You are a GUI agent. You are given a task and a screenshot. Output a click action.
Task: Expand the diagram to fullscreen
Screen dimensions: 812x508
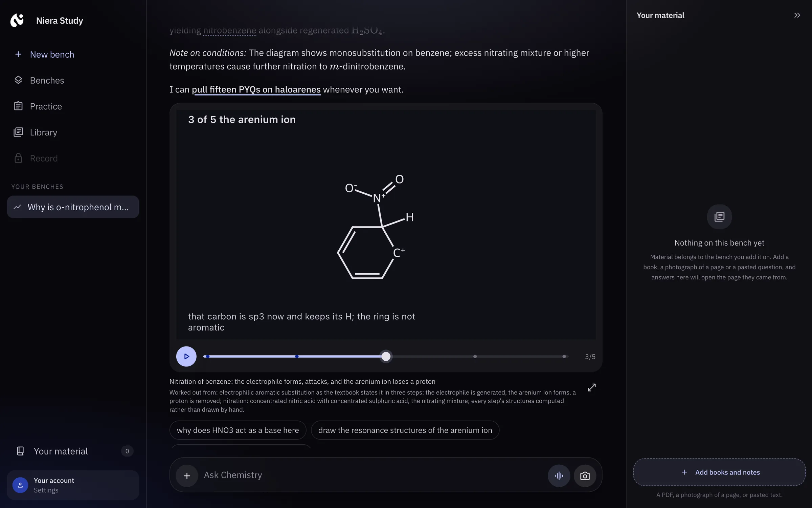(592, 387)
